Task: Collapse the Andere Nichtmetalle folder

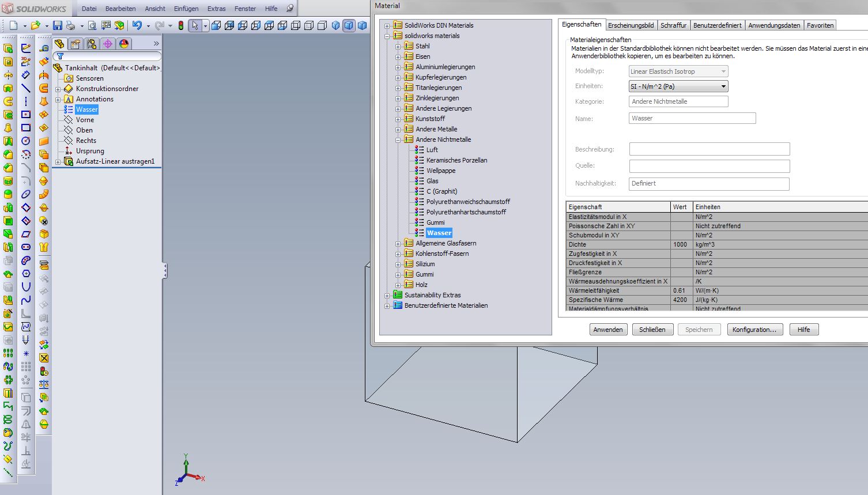Action: tap(398, 139)
